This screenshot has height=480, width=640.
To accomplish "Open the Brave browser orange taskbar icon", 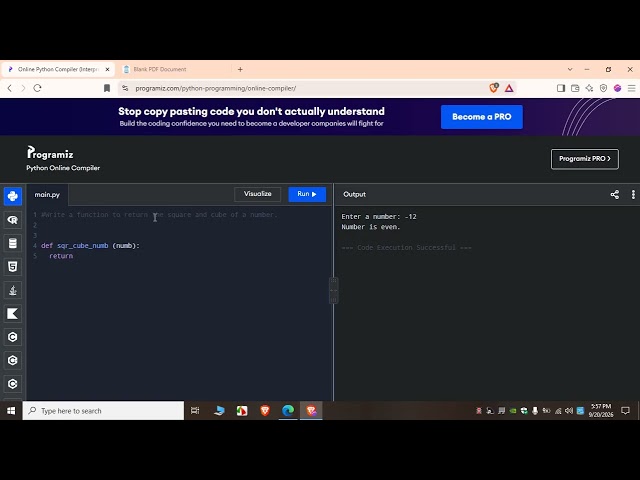I will [x=265, y=411].
